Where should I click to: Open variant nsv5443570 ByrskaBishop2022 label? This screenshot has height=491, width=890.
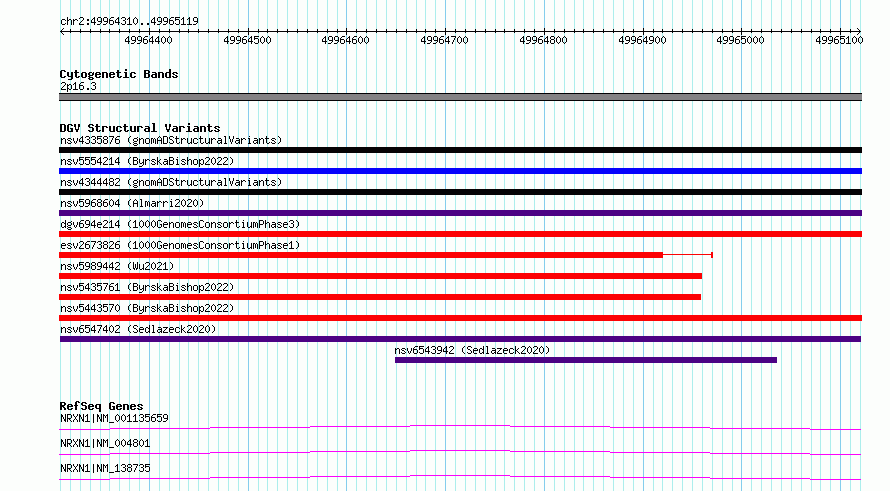(x=147, y=308)
